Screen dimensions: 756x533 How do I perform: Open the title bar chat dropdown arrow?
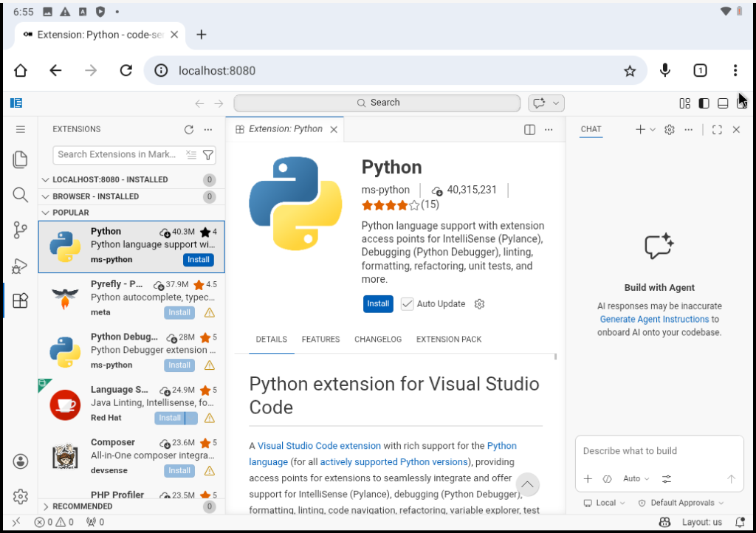[x=556, y=103]
